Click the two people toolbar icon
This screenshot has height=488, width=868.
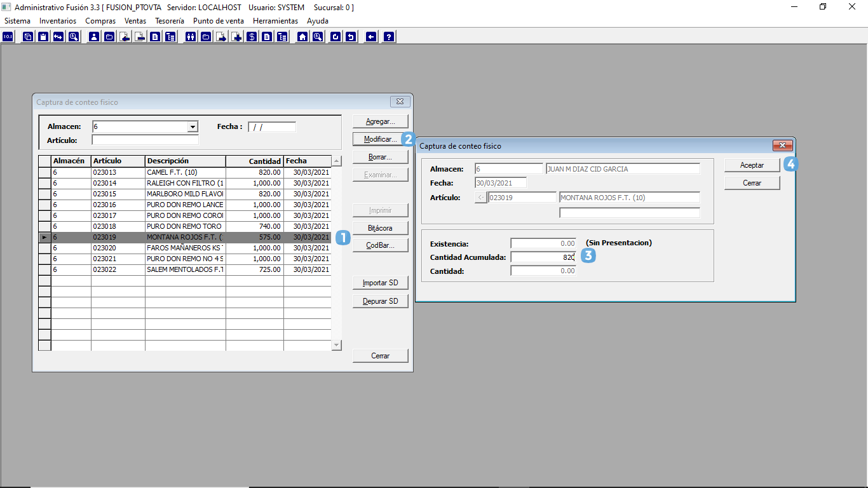click(191, 37)
